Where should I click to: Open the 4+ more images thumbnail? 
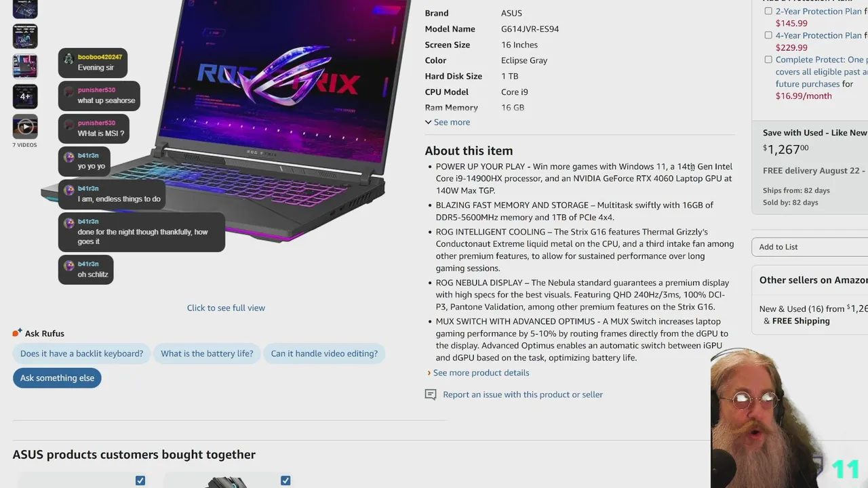tap(25, 96)
